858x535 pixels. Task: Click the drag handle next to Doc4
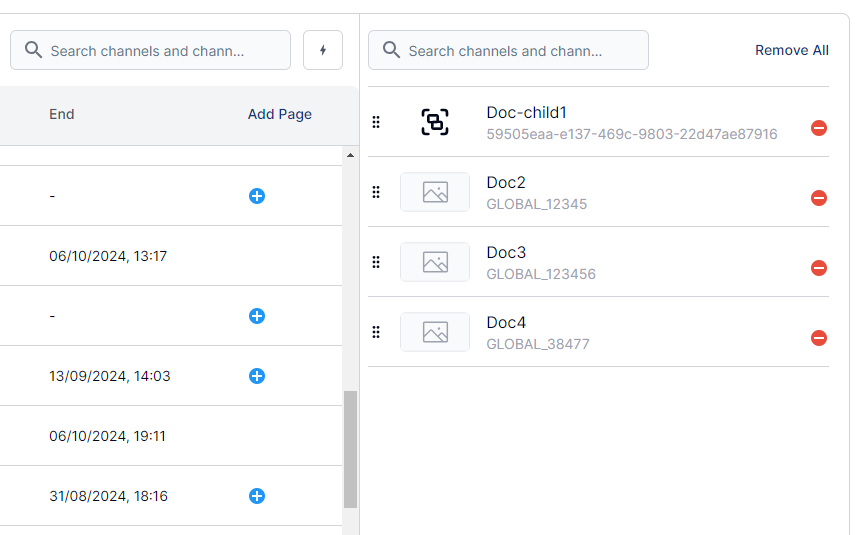(x=376, y=332)
